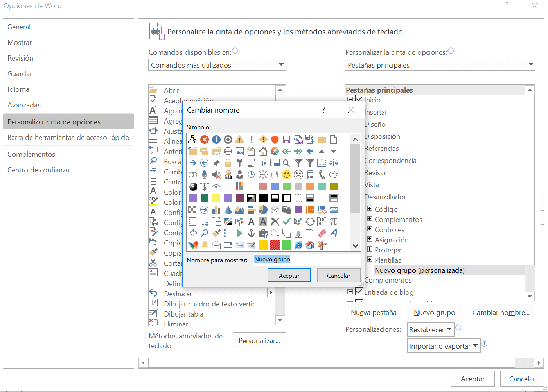Pick the red X error symbol
Image resolution: width=548 pixels, height=392 pixels.
pyautogui.click(x=205, y=140)
